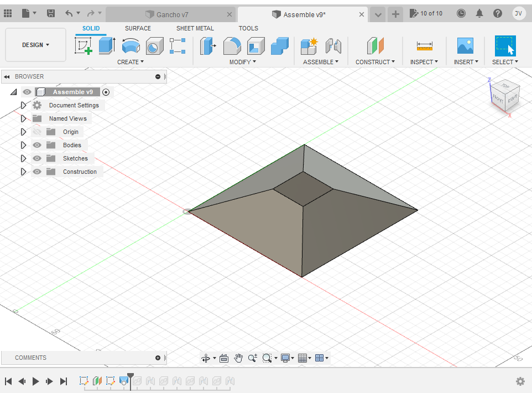Screen dimensions: 532x393
Task: Click the Create Sketch tool
Action: (x=84, y=46)
